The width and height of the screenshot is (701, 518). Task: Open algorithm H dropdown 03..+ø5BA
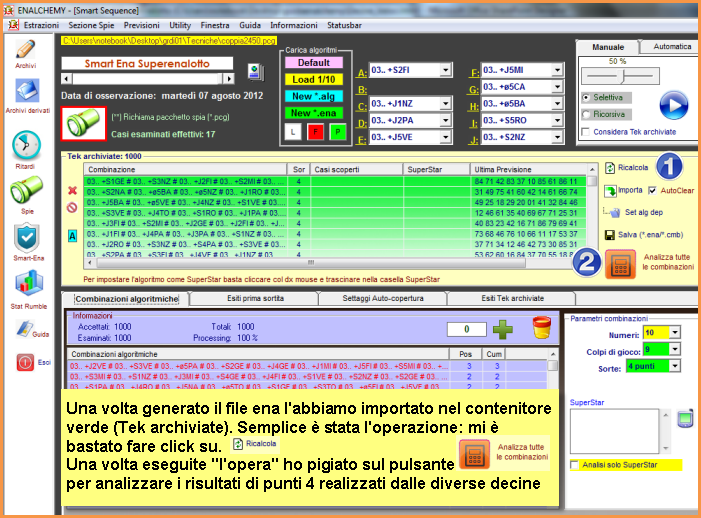click(557, 104)
